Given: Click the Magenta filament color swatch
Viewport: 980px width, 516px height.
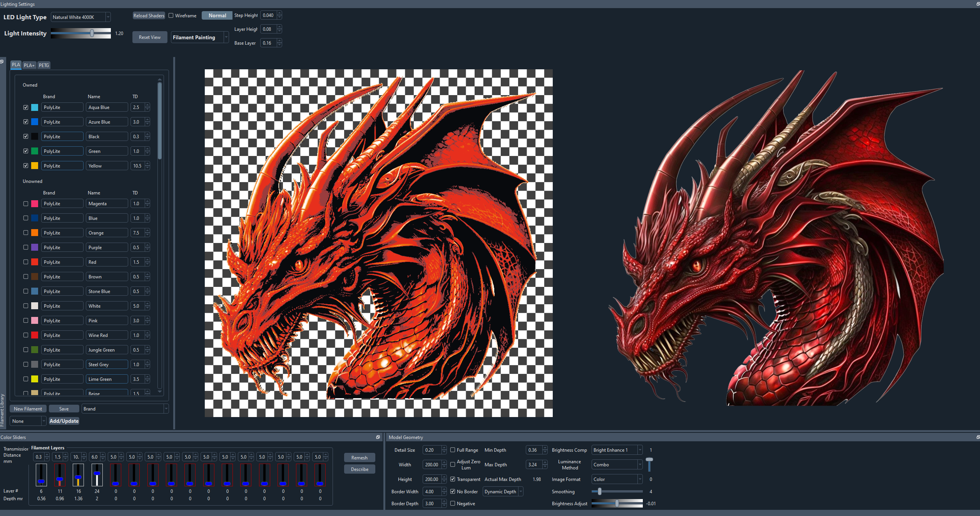Looking at the screenshot, I should point(35,204).
